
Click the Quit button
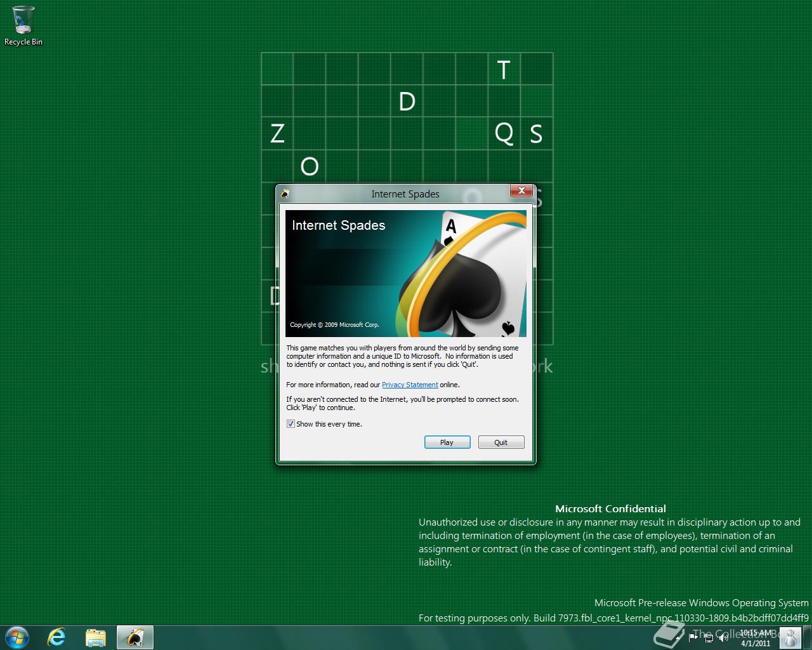pyautogui.click(x=501, y=442)
